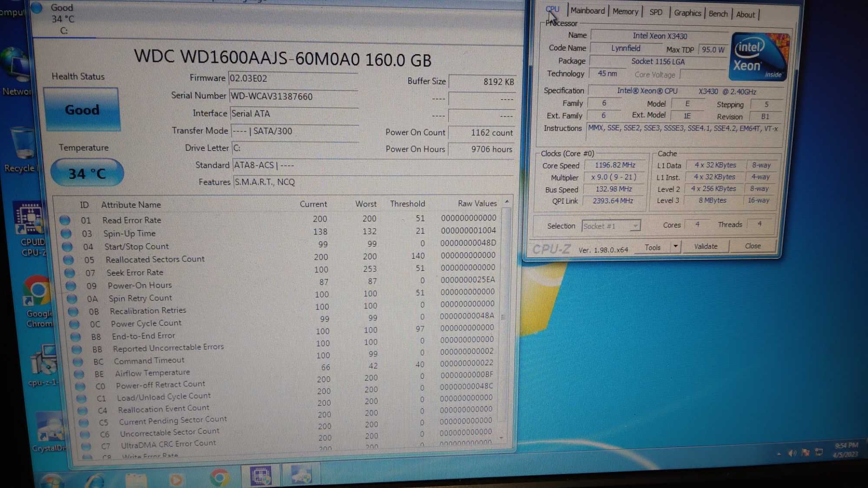
Task: Click the Raw Values column header
Action: (x=477, y=203)
